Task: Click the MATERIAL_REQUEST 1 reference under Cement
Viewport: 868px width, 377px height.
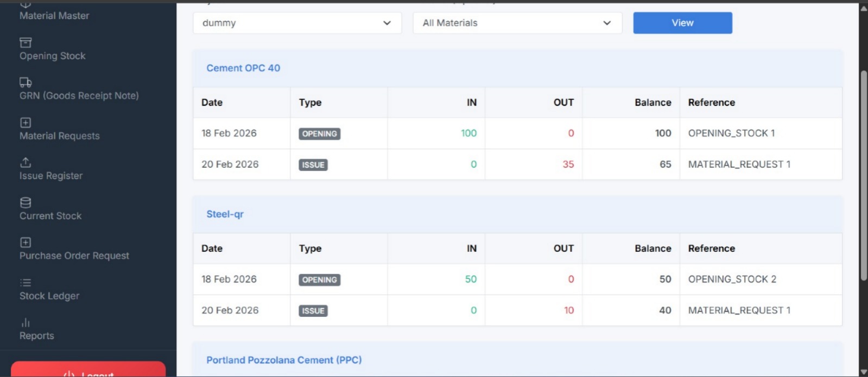Action: pos(739,164)
